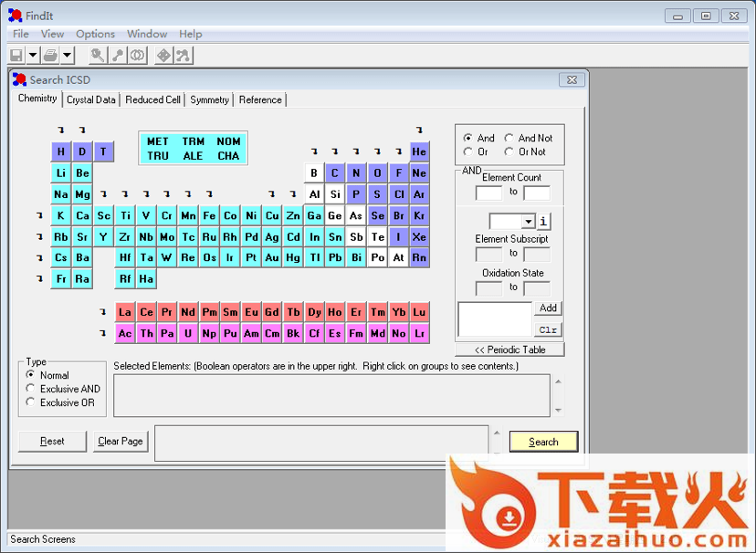Select the D deuterium element cell
This screenshot has width=756, height=553.
82,151
